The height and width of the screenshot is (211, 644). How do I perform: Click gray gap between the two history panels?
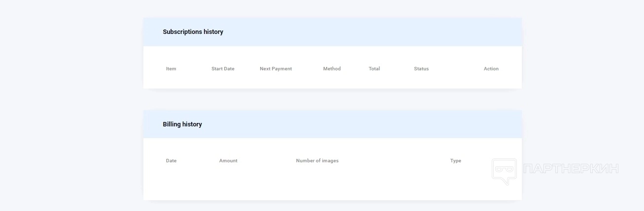[332, 99]
